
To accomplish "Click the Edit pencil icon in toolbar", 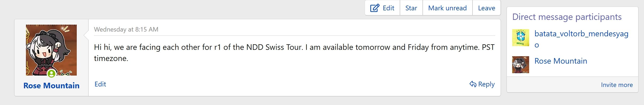I will point(375,8).
